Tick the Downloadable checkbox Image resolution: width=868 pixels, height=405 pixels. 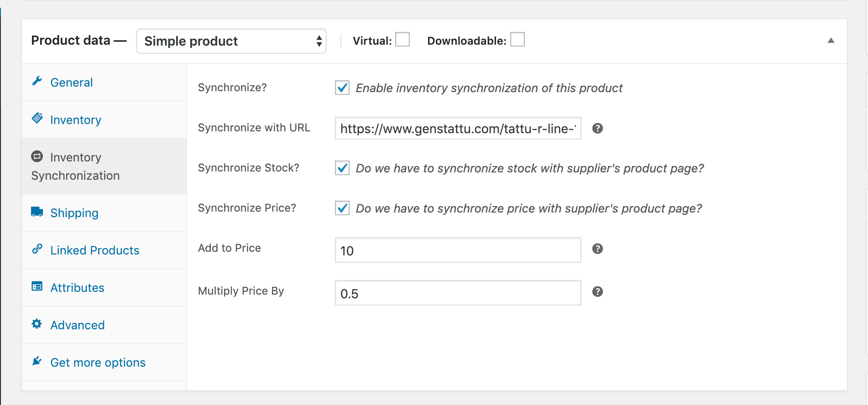pos(517,40)
